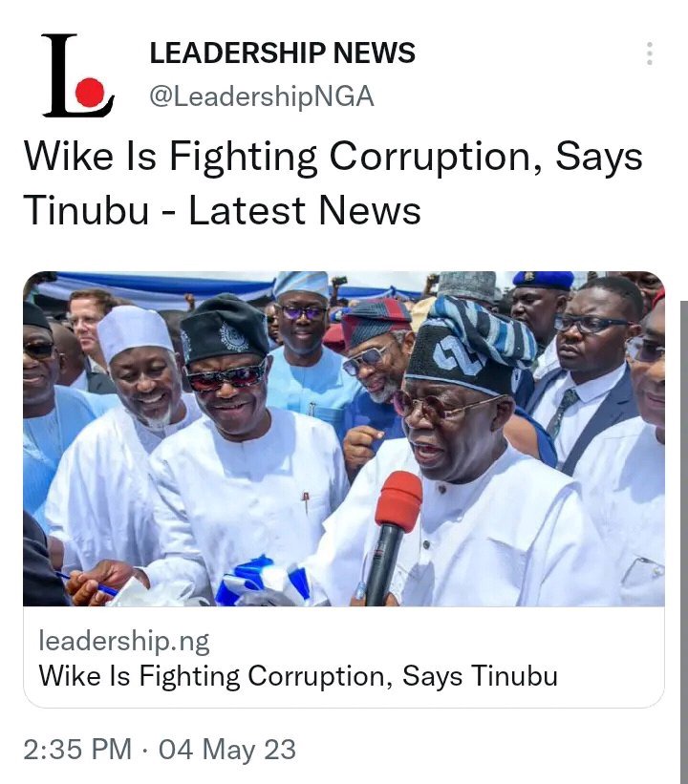This screenshot has height=784, width=688.
Task: Open the link preview photo
Action: [x=344, y=439]
